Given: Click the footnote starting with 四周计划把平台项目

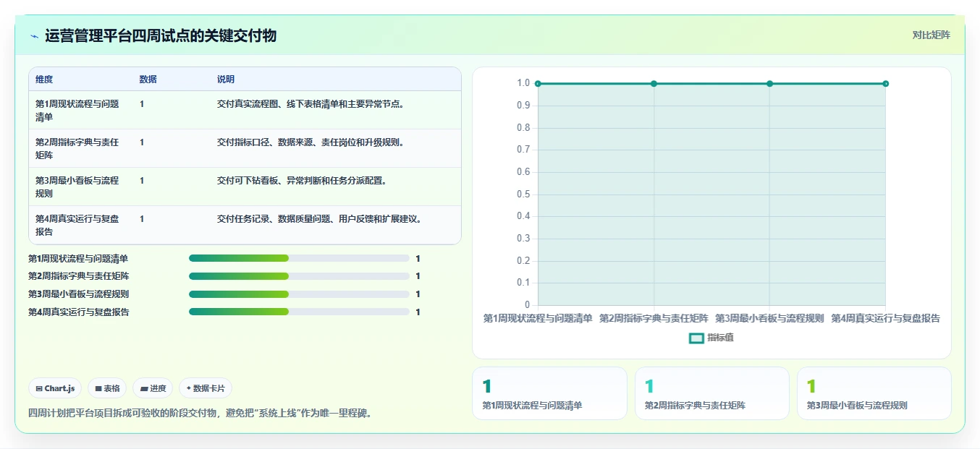Looking at the screenshot, I should 200,414.
